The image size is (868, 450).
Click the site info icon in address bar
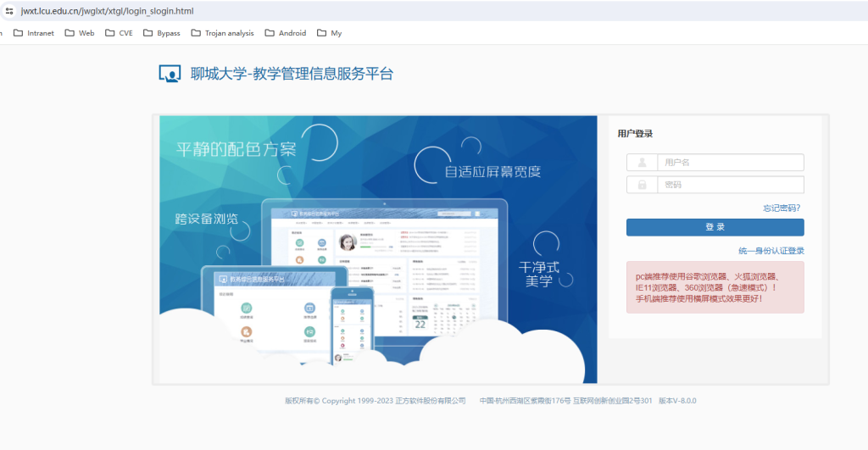pos(8,10)
